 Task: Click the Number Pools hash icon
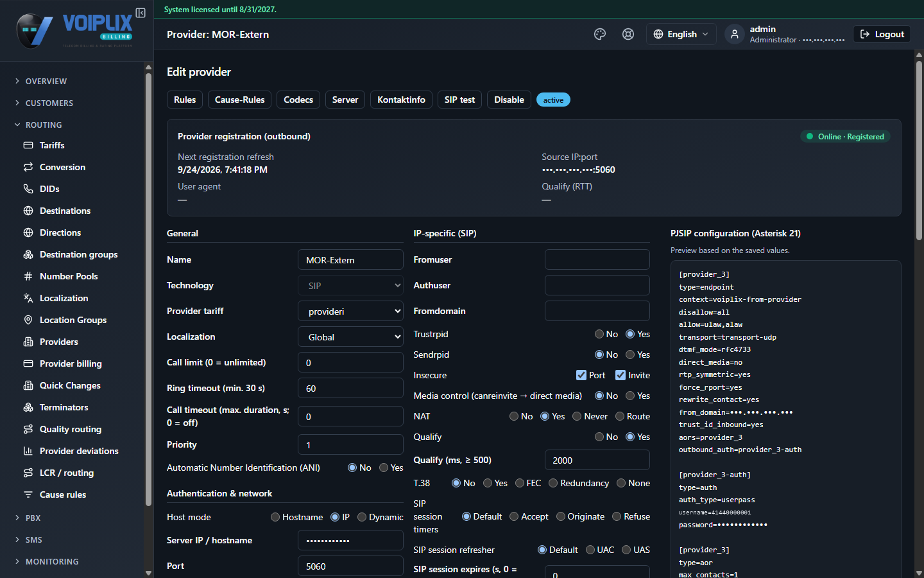click(x=28, y=276)
